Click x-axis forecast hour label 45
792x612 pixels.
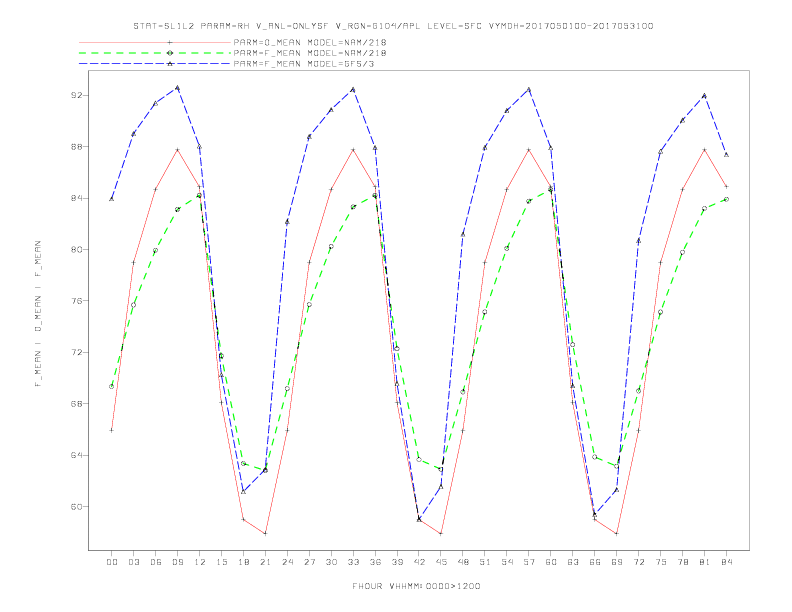pyautogui.click(x=441, y=562)
